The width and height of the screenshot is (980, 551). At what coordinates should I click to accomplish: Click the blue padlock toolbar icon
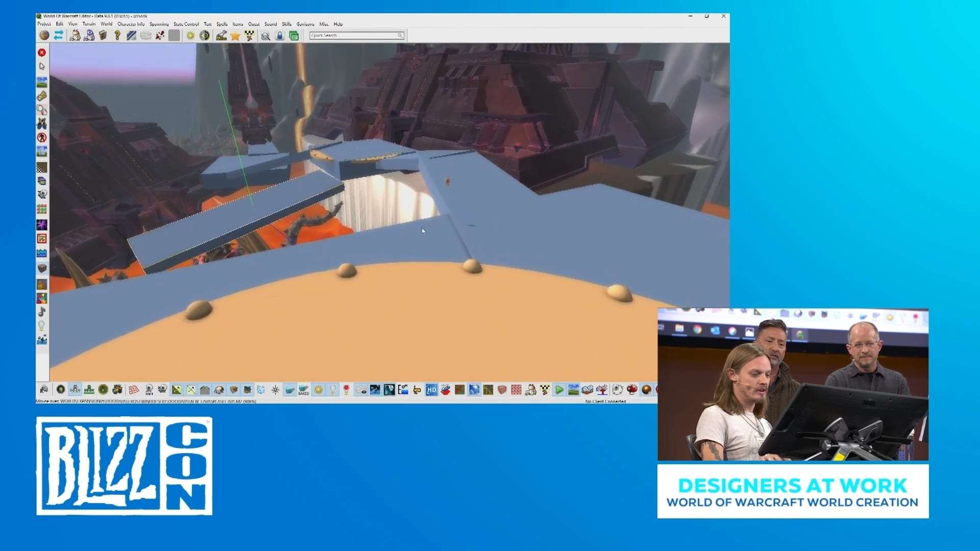(280, 36)
